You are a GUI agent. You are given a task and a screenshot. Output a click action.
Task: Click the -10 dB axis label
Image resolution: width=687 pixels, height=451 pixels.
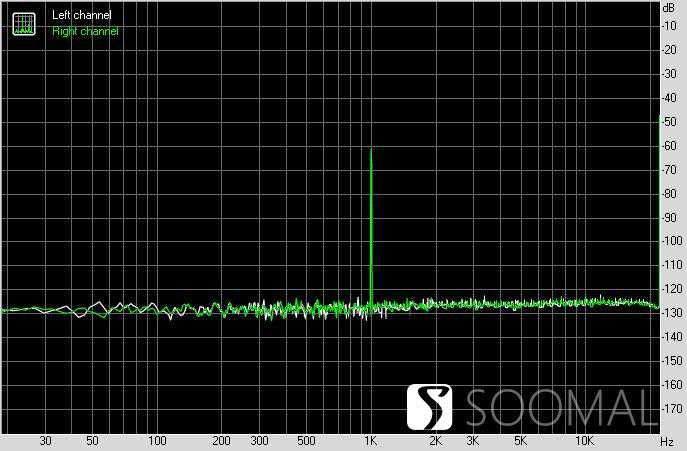(x=667, y=26)
